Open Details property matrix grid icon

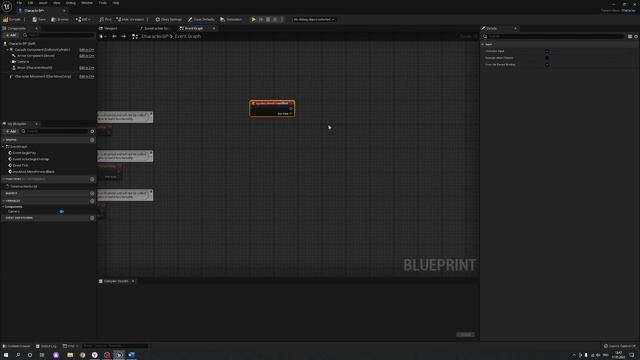point(630,36)
